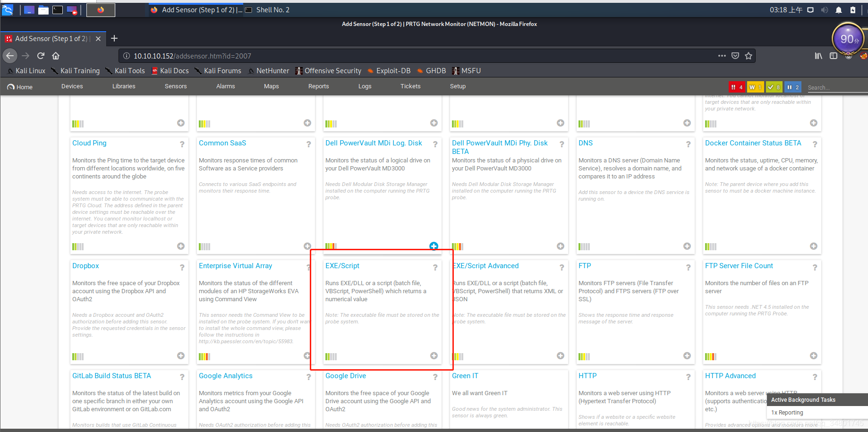This screenshot has height=432, width=868.
Task: Show help for Dropbox sensor
Action: coord(182,267)
